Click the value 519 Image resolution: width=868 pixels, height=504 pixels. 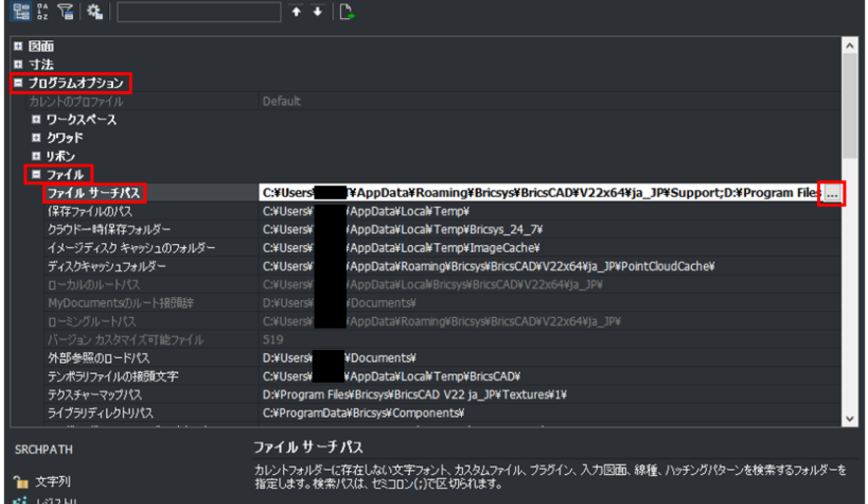point(273,340)
